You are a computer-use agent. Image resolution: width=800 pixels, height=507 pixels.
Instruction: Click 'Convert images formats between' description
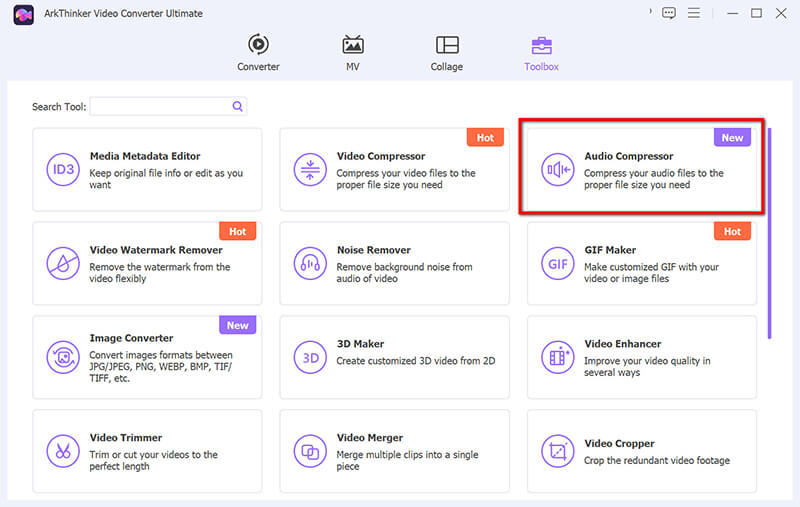click(161, 366)
